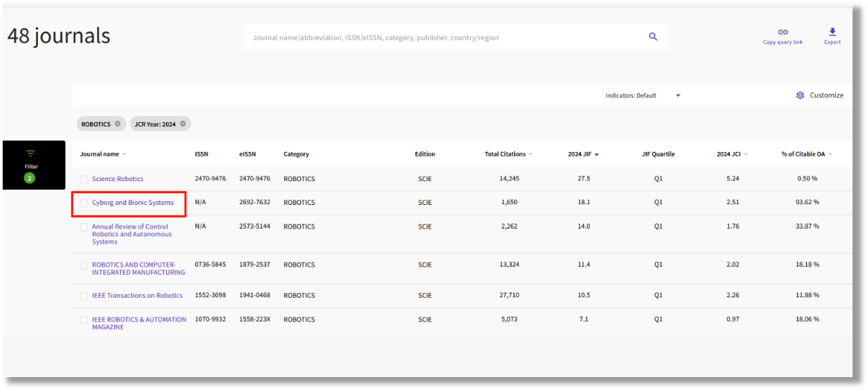Click total citations value 5,073
The width and height of the screenshot is (868, 390).
(509, 319)
